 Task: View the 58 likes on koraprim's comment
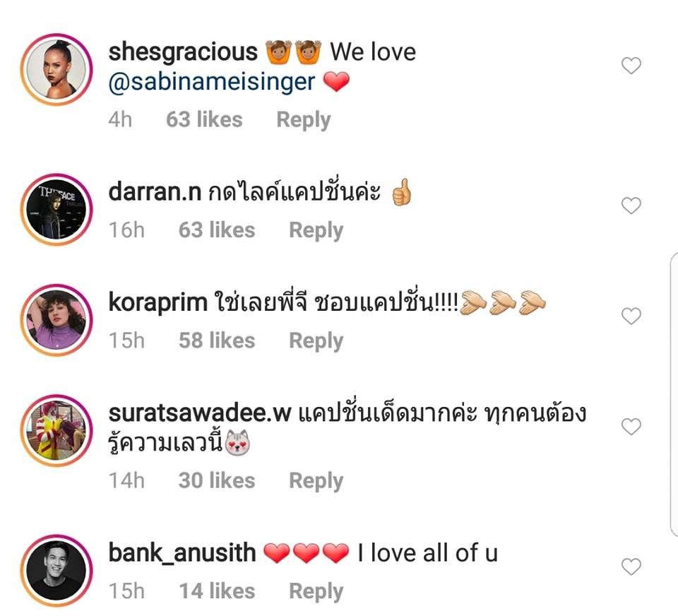click(217, 340)
